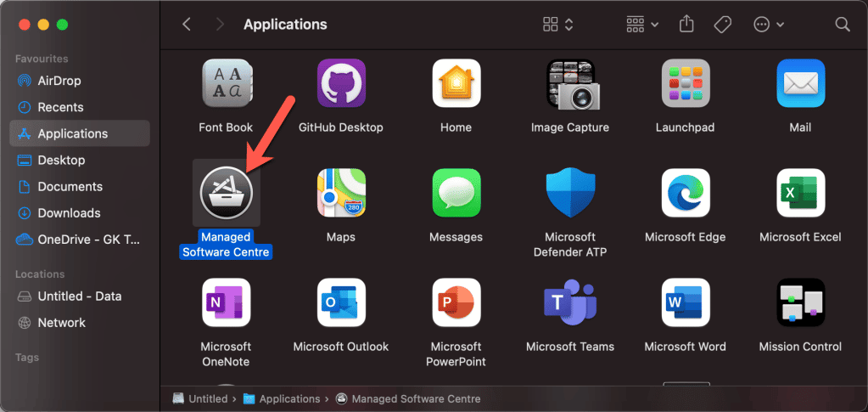Select the Microsoft PowerPoint app icon
This screenshot has height=412, width=868.
click(x=456, y=302)
